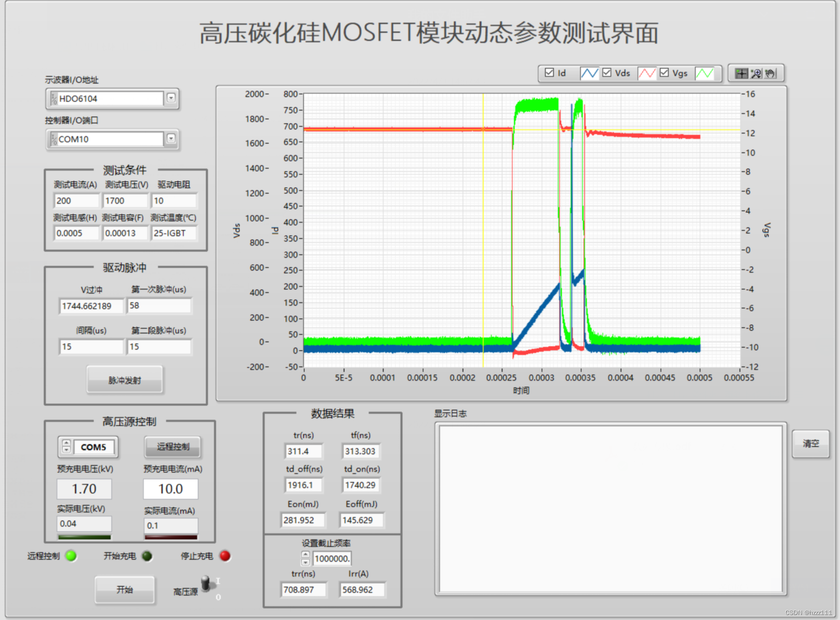Click the capacitance field showing 0.00013

125,233
